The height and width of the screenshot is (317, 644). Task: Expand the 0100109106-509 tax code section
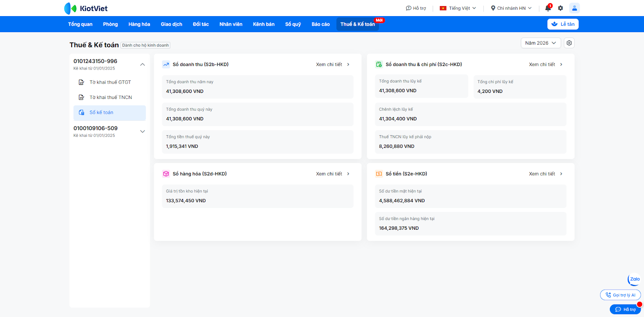point(142,132)
